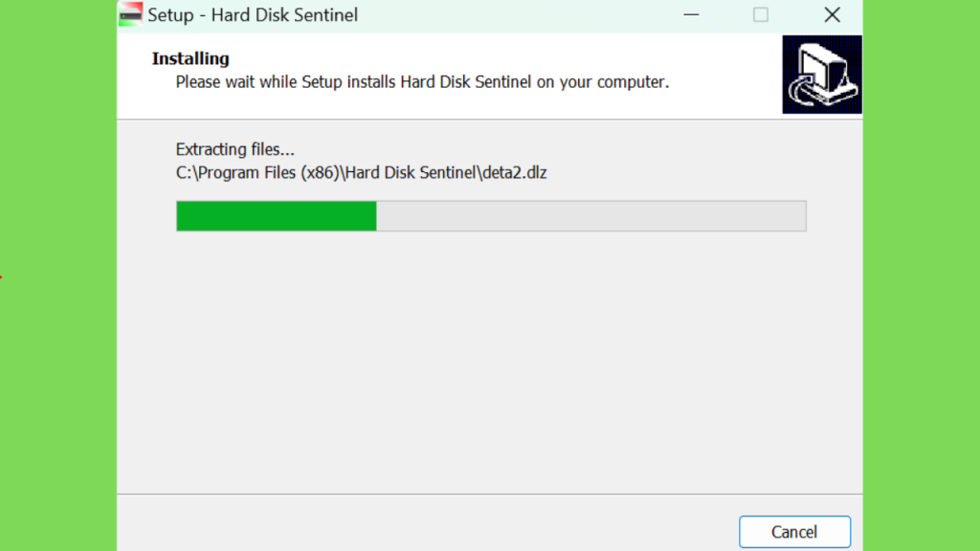The height and width of the screenshot is (551, 980).
Task: Close the Hard Disk Sentinel Setup window
Action: 832,14
